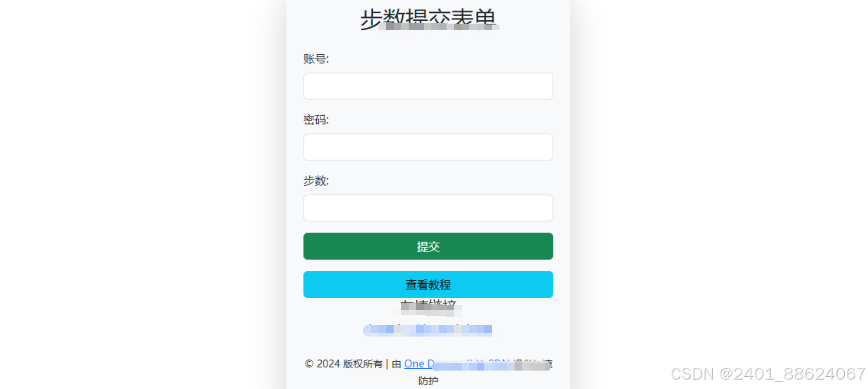Click the 由 character before One D link

click(396, 364)
